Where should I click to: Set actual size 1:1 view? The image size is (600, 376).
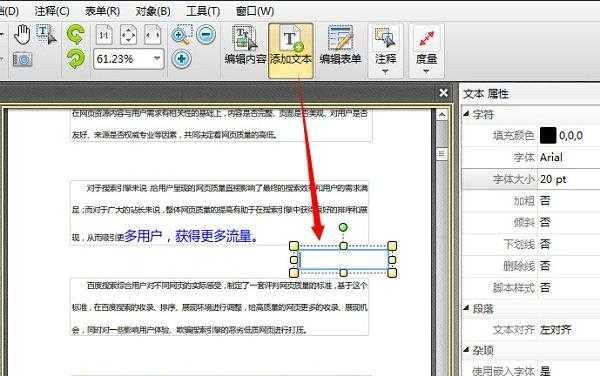(x=104, y=35)
